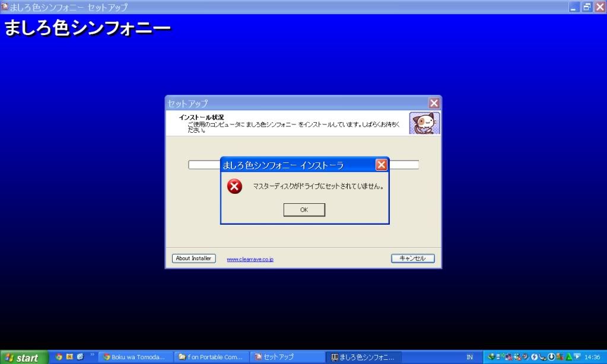Click the cat mascot image in setup header
Screen dimensions: 607x364
click(424, 123)
